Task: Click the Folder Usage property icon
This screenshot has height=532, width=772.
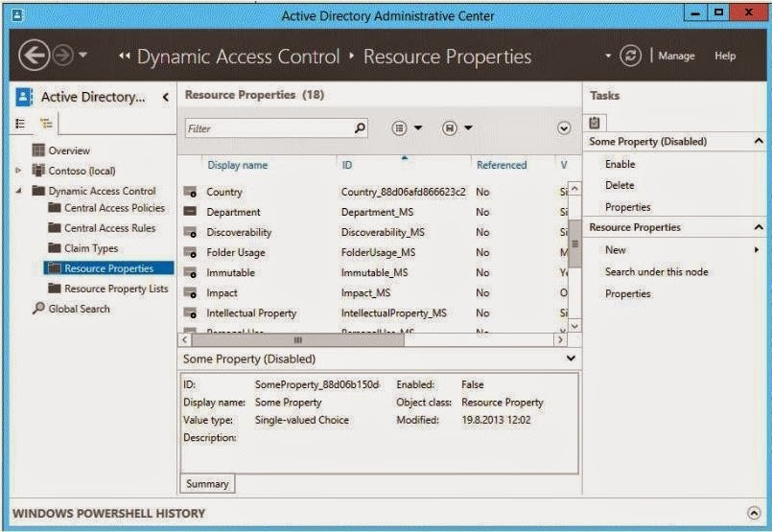Action: coord(190,252)
